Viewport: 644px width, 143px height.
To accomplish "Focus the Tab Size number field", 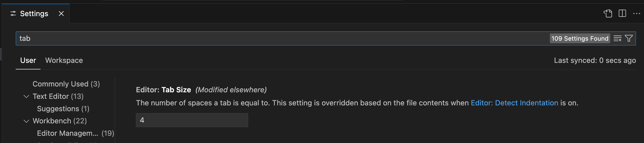I will (x=192, y=120).
